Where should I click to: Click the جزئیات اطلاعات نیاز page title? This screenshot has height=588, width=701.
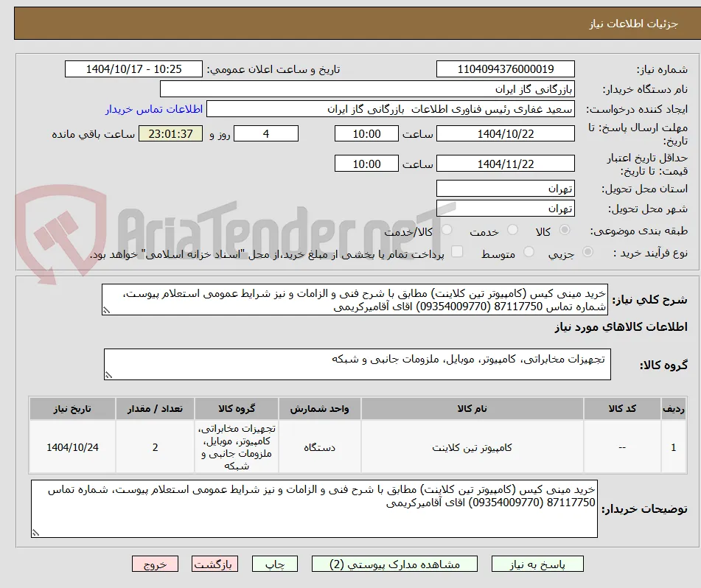coord(633,24)
